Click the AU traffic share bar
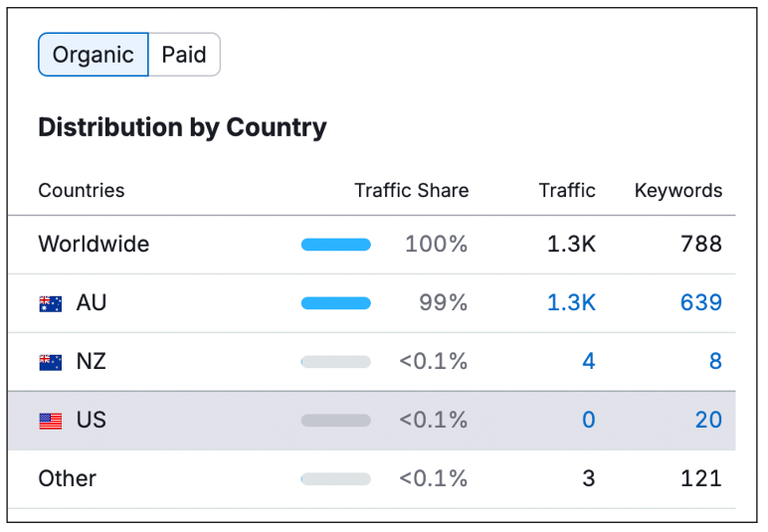 click(336, 303)
